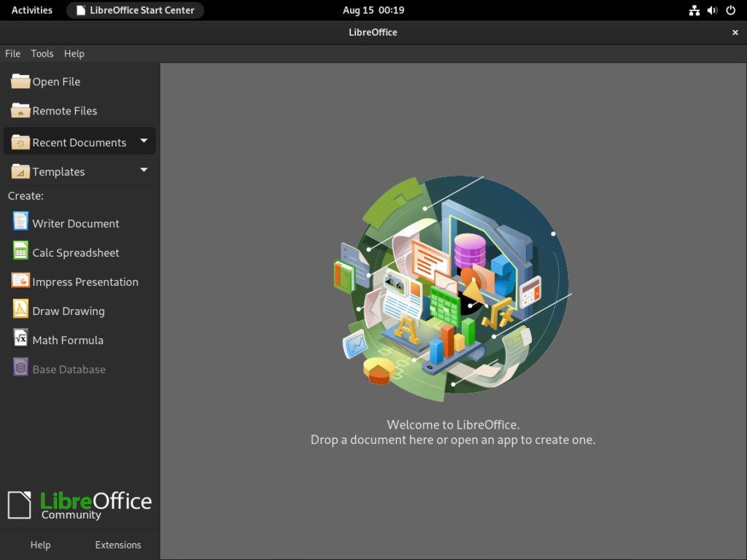Click the Remote Files cloud folder icon
The height and width of the screenshot is (560, 747).
point(20,111)
